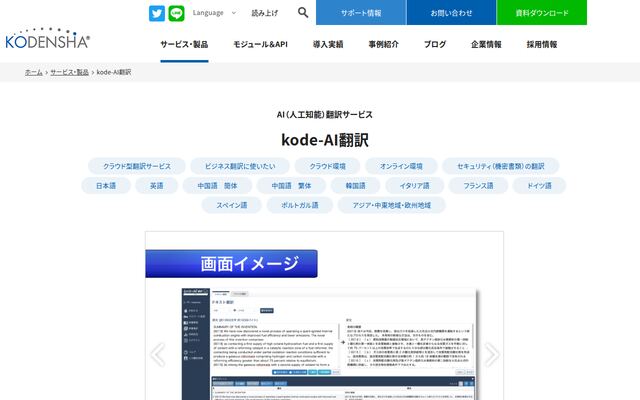Image resolution: width=640 pixels, height=400 pixels.
Task: Click the お問い合わせ button
Action: click(x=451, y=13)
